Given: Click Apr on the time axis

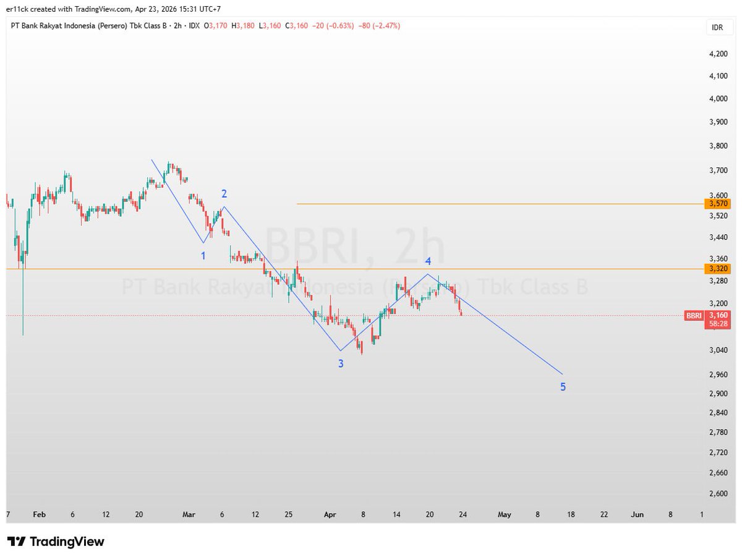Looking at the screenshot, I should (330, 514).
